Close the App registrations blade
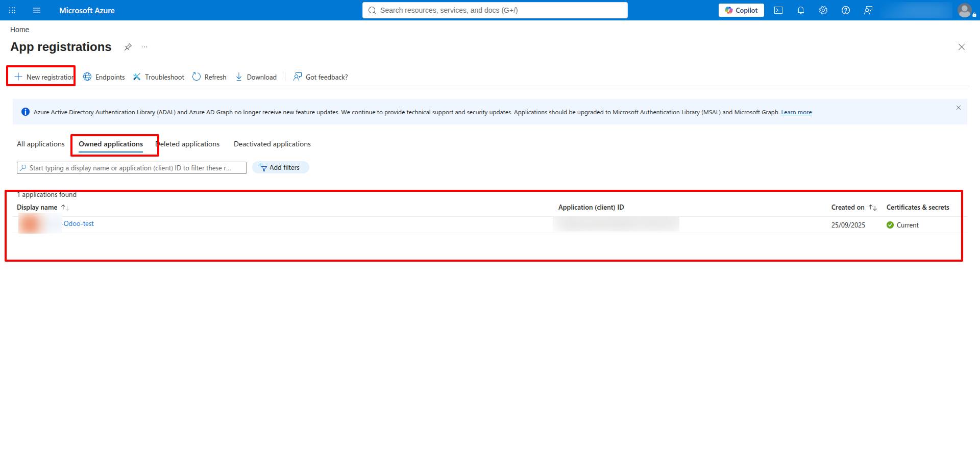The height and width of the screenshot is (456, 980). [962, 47]
